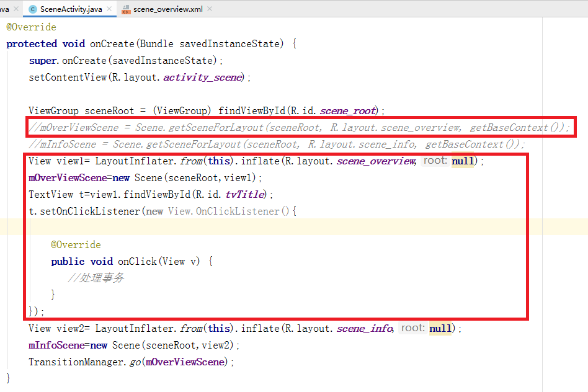
Task: Click scene_overview in view1 inflate call
Action: [376, 161]
